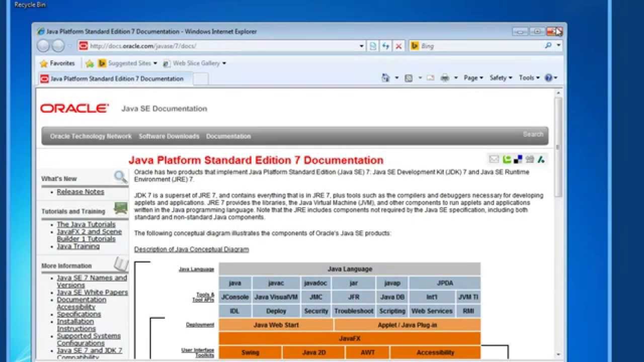This screenshot has width=644, height=362.
Task: Open Description of Java Conceptual Diagram link
Action: click(x=192, y=249)
